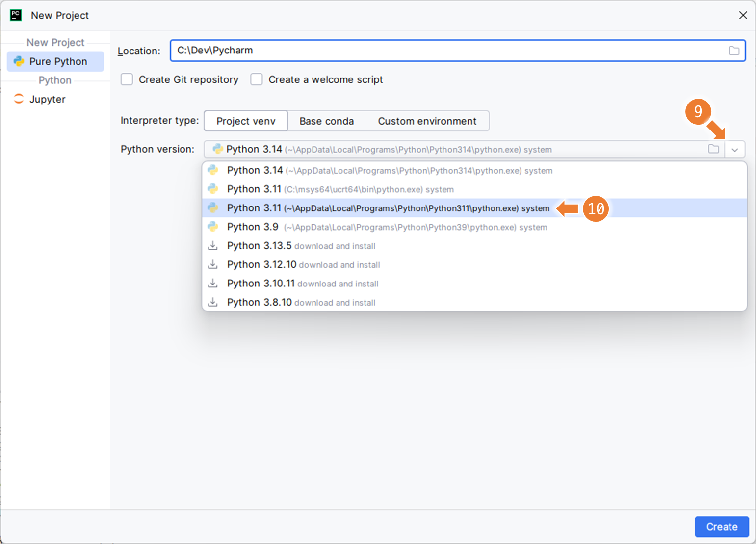Click the Create button

pyautogui.click(x=722, y=527)
